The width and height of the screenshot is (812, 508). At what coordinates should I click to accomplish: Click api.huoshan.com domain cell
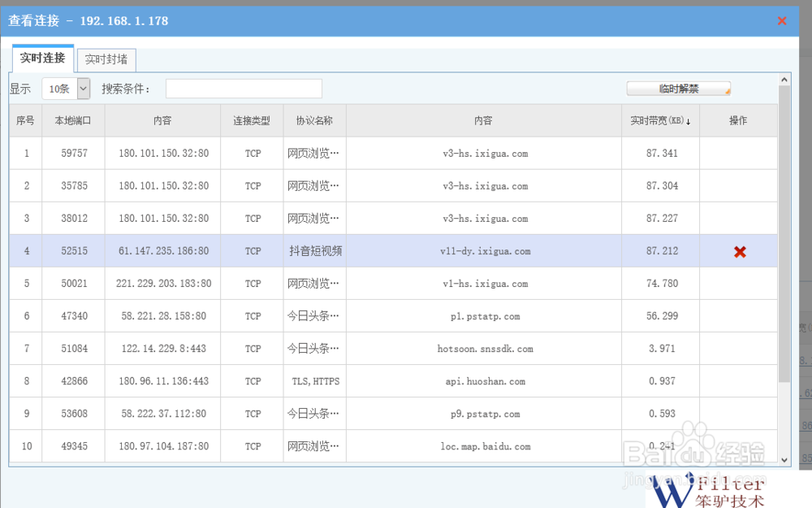point(484,381)
